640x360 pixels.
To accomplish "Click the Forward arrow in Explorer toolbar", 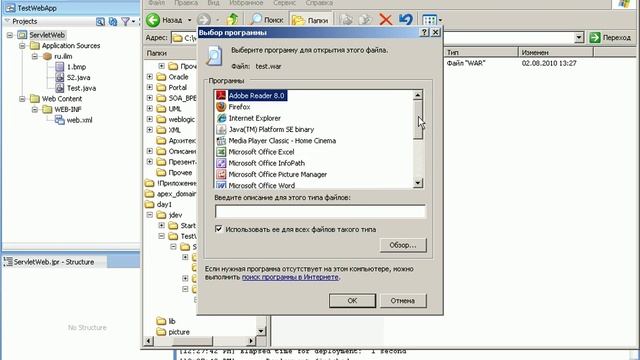I will tap(204, 20).
